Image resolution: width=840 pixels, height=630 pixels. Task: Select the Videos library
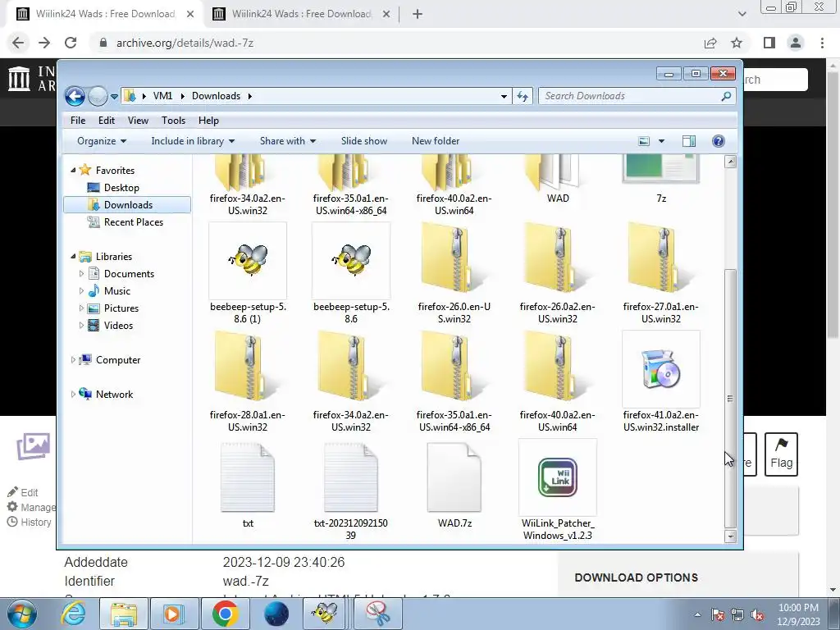coord(118,325)
